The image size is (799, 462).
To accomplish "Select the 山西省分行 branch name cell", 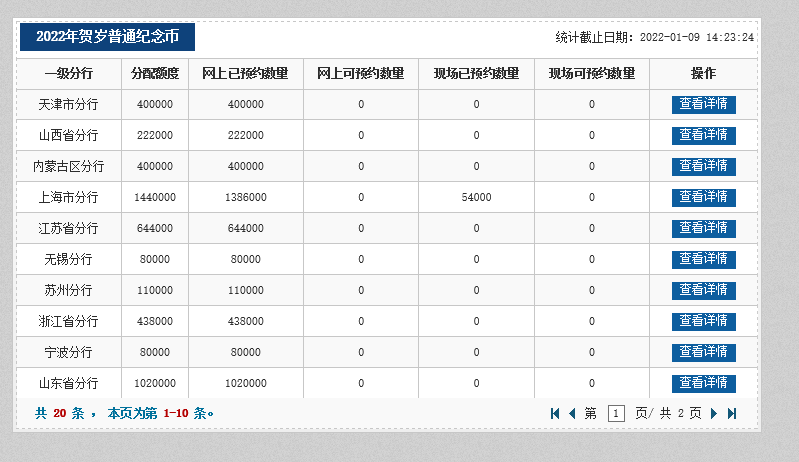I will [x=69, y=135].
